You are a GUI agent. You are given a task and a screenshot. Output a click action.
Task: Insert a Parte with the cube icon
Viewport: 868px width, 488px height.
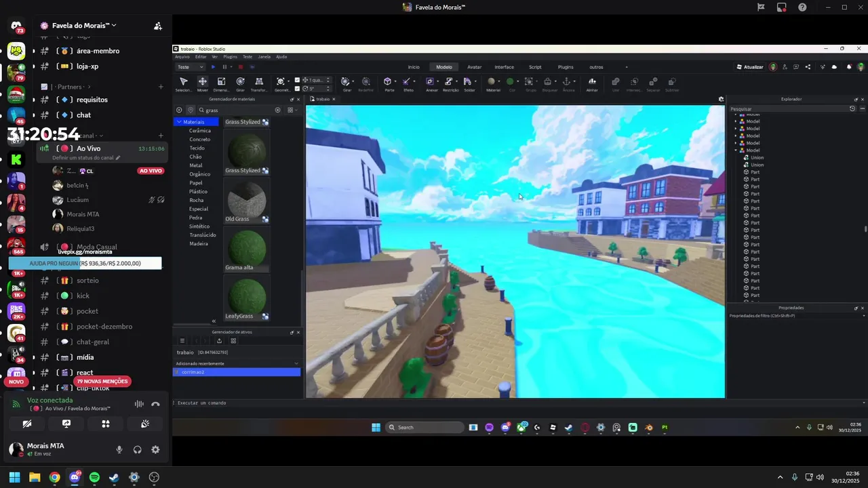click(389, 84)
